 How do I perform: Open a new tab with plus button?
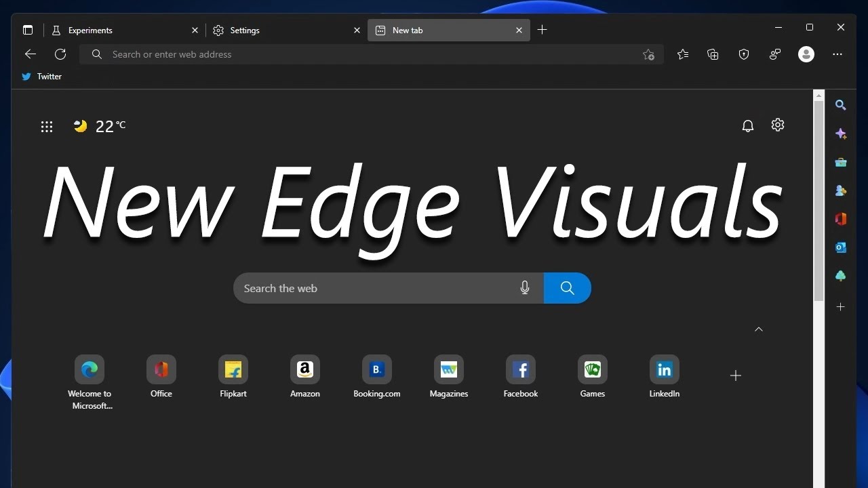pyautogui.click(x=542, y=30)
